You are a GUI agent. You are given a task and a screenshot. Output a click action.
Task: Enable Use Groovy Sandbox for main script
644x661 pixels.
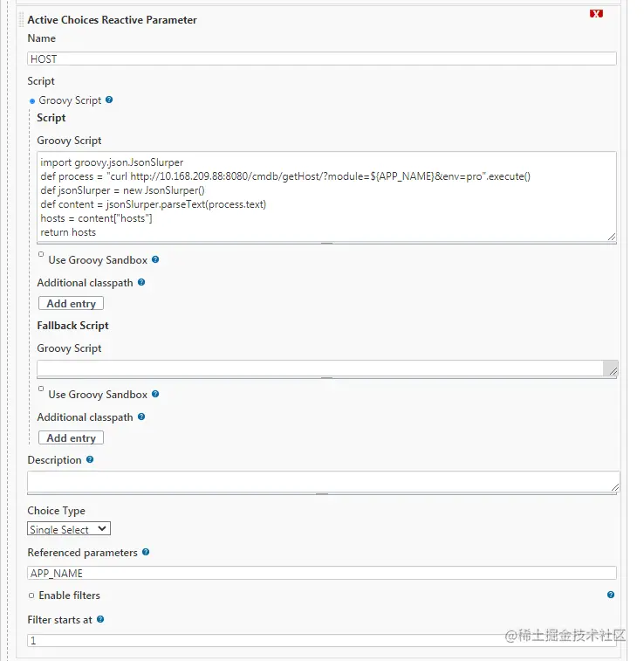[x=41, y=255]
